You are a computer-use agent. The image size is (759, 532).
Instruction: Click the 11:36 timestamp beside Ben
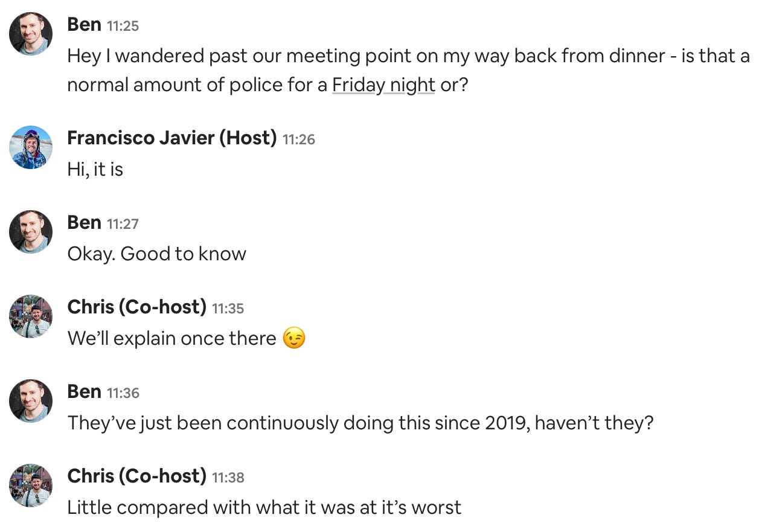pos(123,393)
